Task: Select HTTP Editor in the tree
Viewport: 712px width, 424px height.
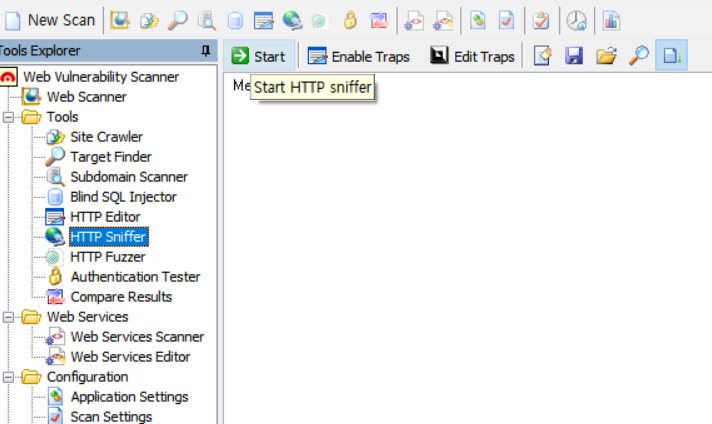Action: click(105, 217)
